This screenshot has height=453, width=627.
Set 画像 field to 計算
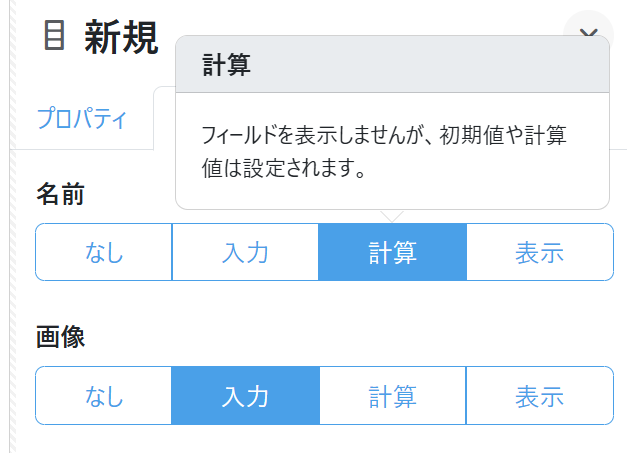(x=392, y=396)
